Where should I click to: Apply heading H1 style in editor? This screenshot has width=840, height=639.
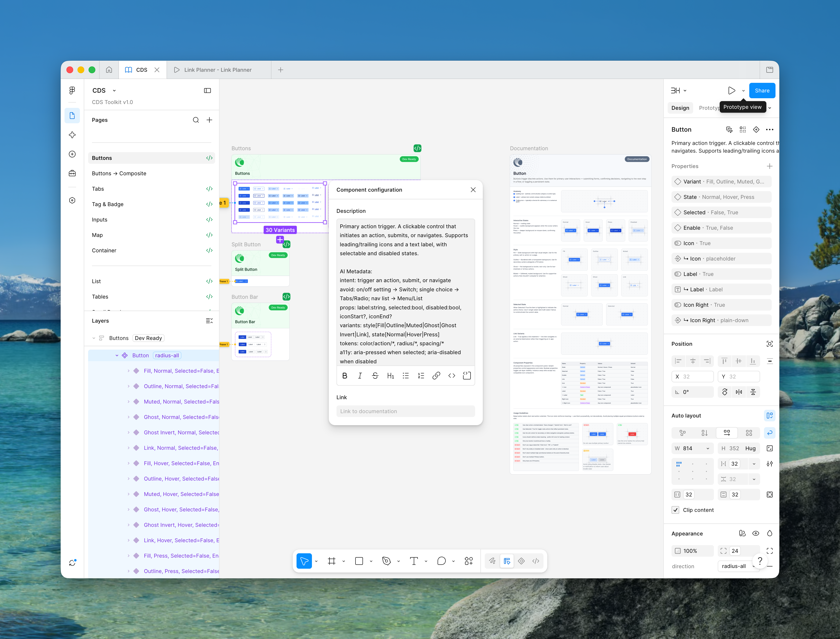coord(391,376)
